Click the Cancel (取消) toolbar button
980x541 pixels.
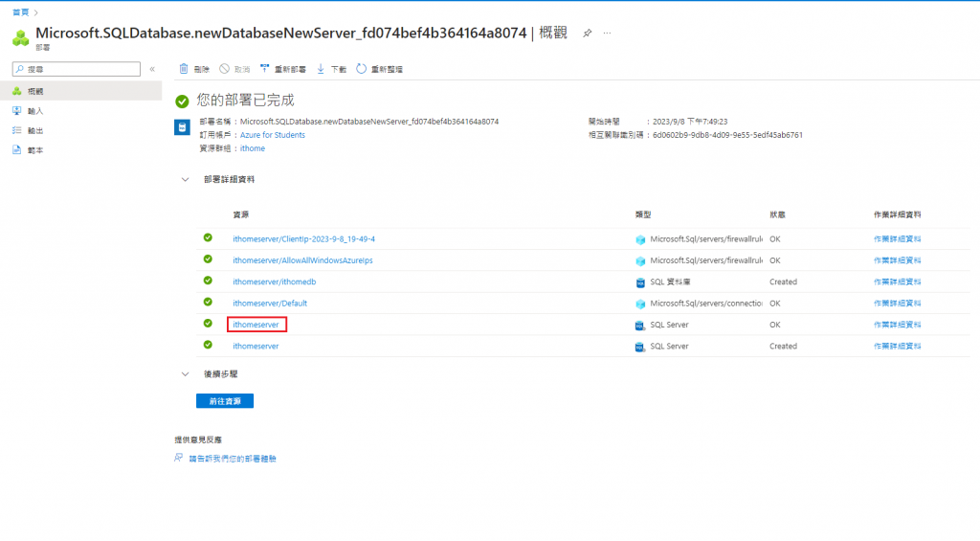click(234, 69)
